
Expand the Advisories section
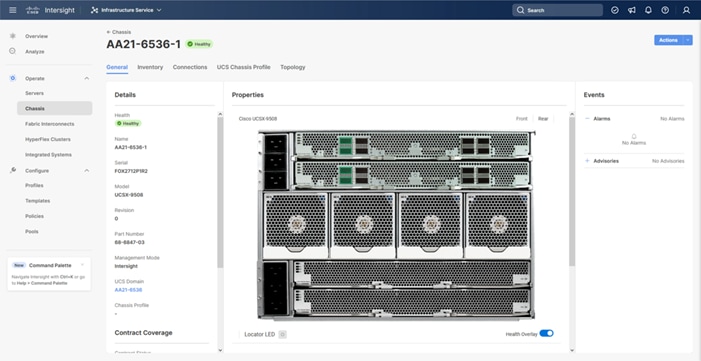tap(587, 161)
